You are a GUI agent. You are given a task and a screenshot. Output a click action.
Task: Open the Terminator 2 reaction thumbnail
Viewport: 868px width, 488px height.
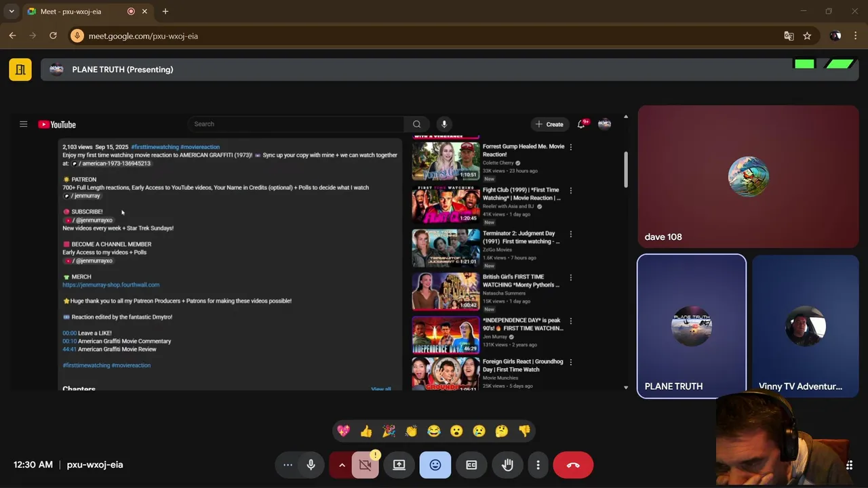coord(446,248)
